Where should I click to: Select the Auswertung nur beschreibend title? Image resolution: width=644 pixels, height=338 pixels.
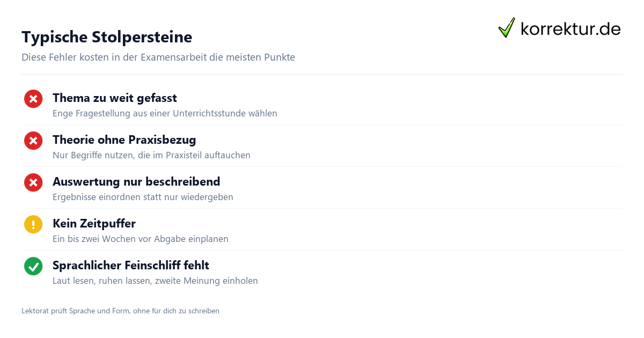[x=136, y=182]
